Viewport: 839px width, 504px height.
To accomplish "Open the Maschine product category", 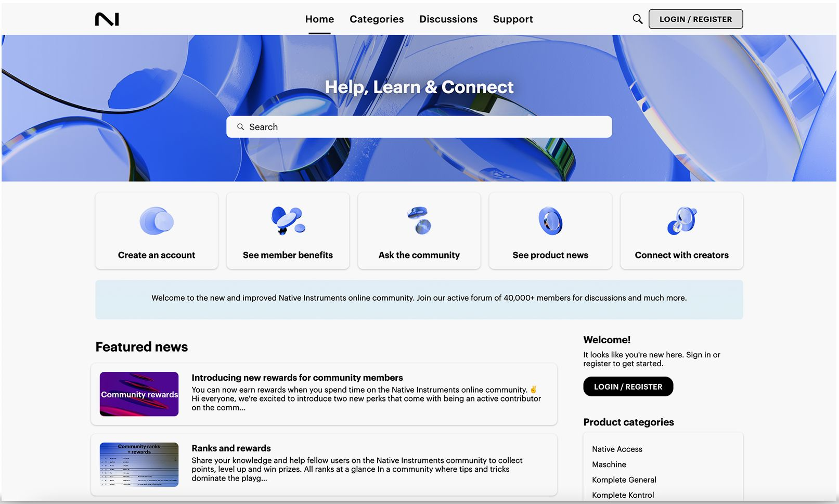I will [609, 464].
